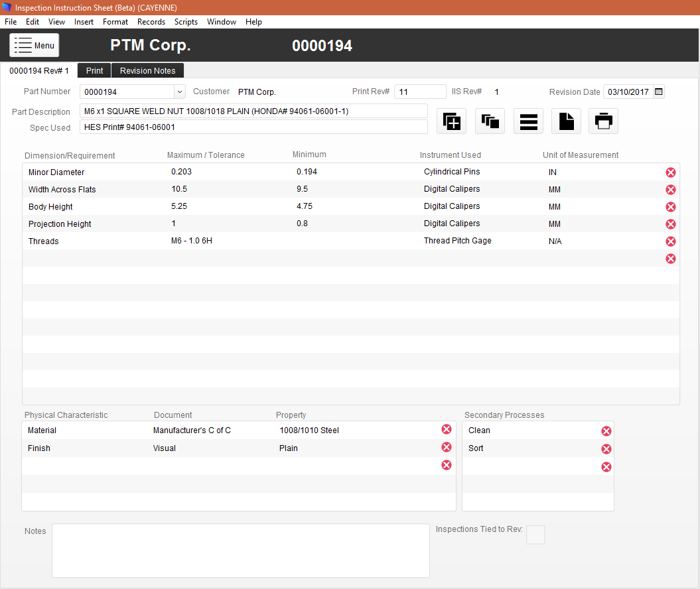The width and height of the screenshot is (700, 589).
Task: Toggle the Inspections Tied to Rev checkbox
Action: 535,535
